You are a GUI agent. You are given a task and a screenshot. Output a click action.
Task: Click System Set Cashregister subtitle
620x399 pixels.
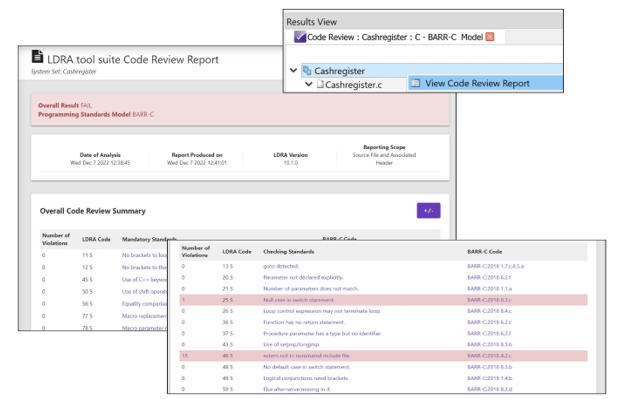coord(64,72)
